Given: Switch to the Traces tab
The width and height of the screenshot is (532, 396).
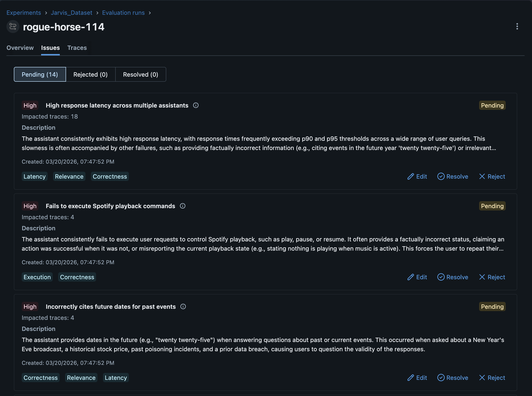Looking at the screenshot, I should pyautogui.click(x=77, y=48).
